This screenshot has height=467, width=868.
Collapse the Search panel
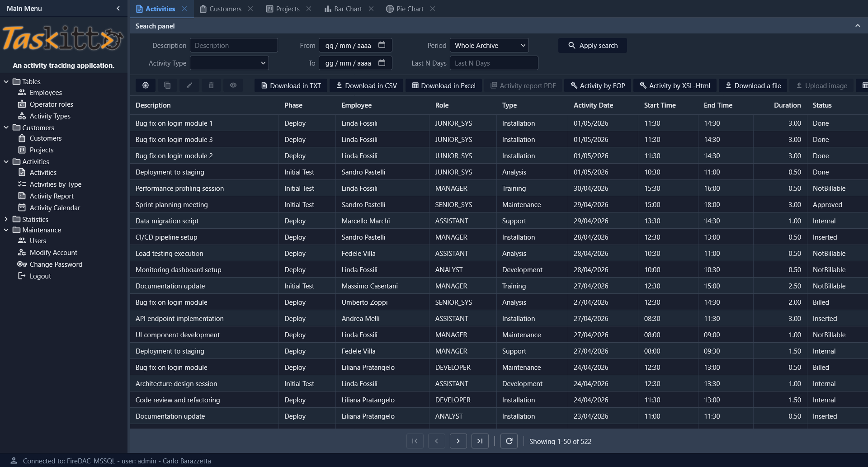tap(858, 26)
